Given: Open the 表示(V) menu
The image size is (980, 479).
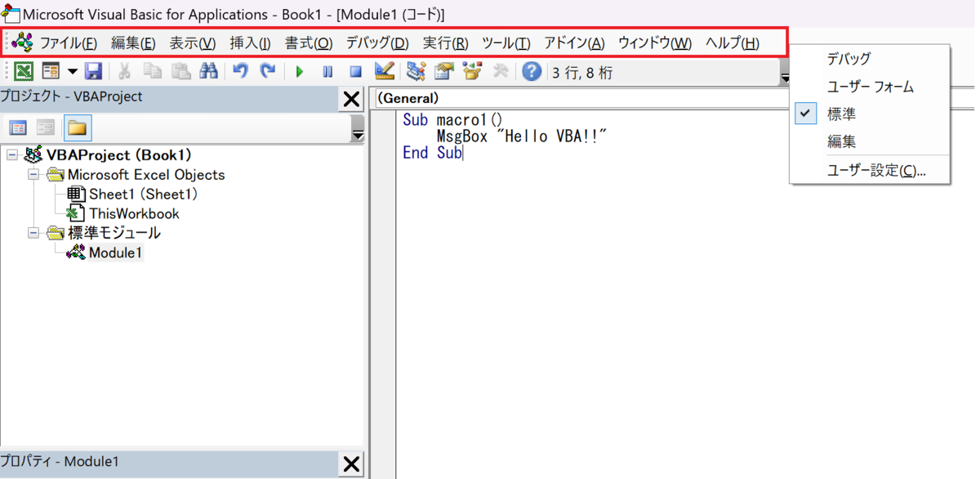Looking at the screenshot, I should pos(193,43).
